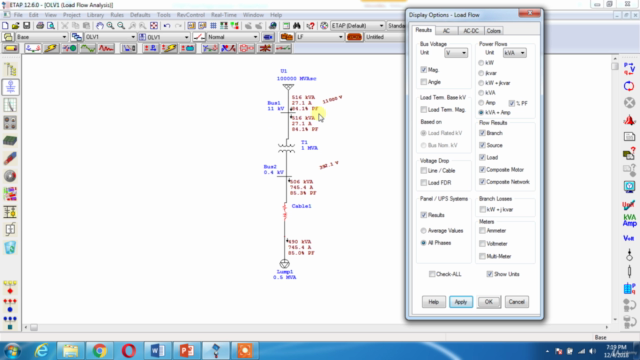Enable the kW + jkvar branch losses checkbox
640x360 pixels.
click(482, 209)
